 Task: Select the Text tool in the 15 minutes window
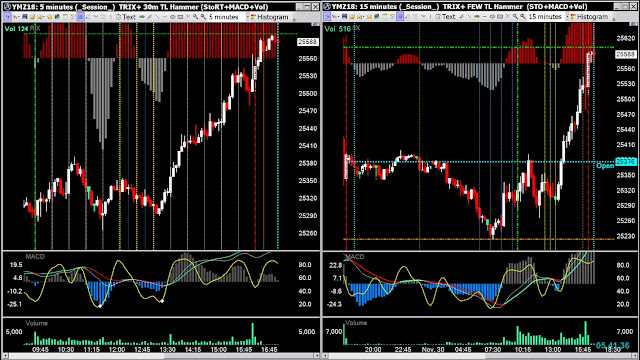coord(445,17)
